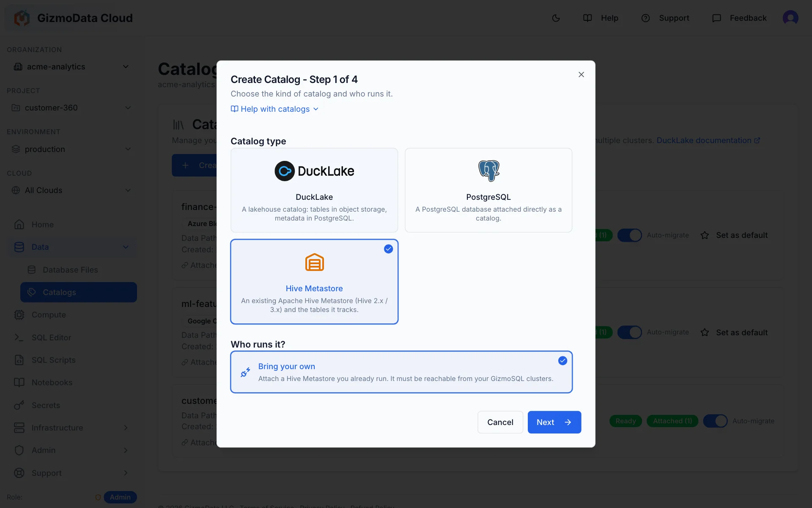Click SQL Scripts file icon
Screen dimensions: 812x508
pyautogui.click(x=19, y=360)
